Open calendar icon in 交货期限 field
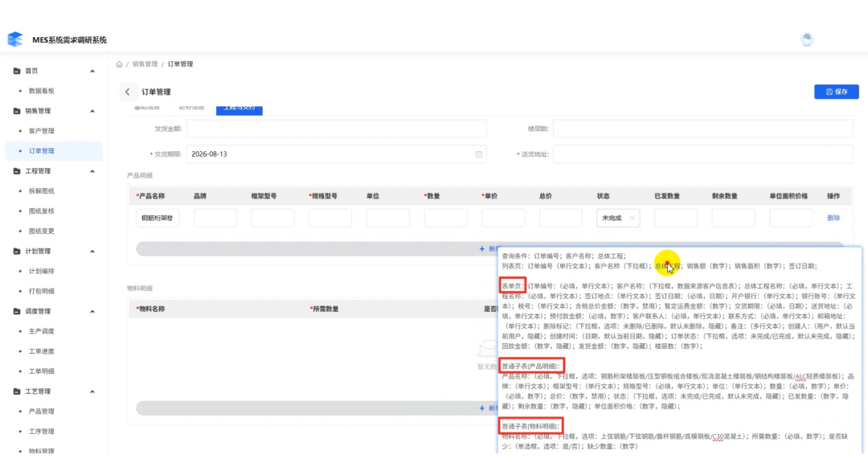This screenshot has width=868, height=463. tap(479, 154)
